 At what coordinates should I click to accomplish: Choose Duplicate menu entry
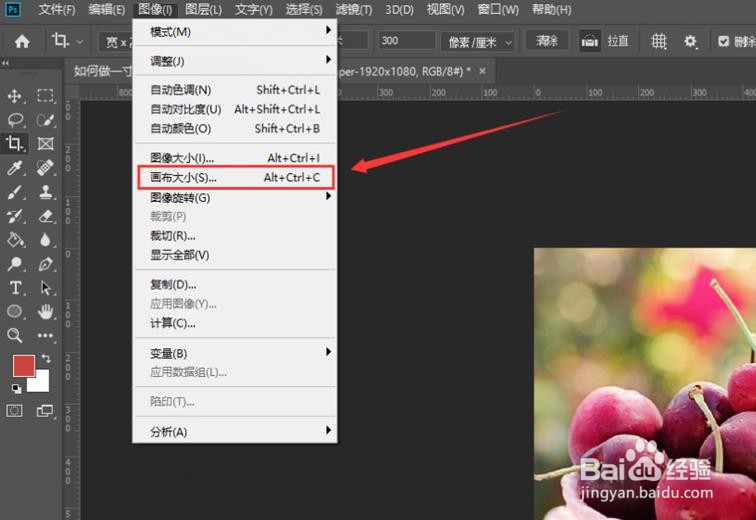(x=235, y=284)
